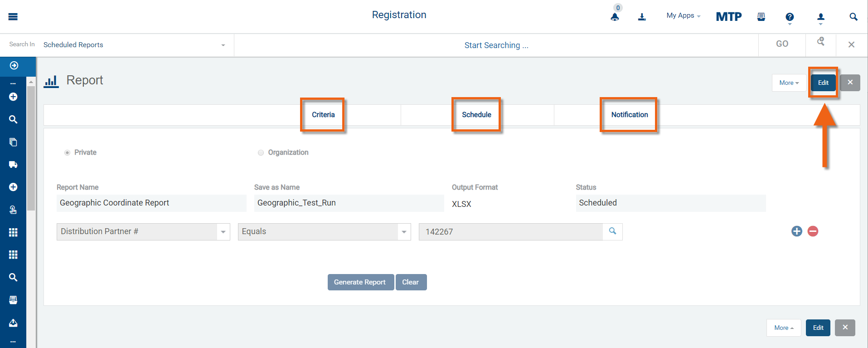Select the Organization radio button
The height and width of the screenshot is (348, 868).
pos(261,152)
